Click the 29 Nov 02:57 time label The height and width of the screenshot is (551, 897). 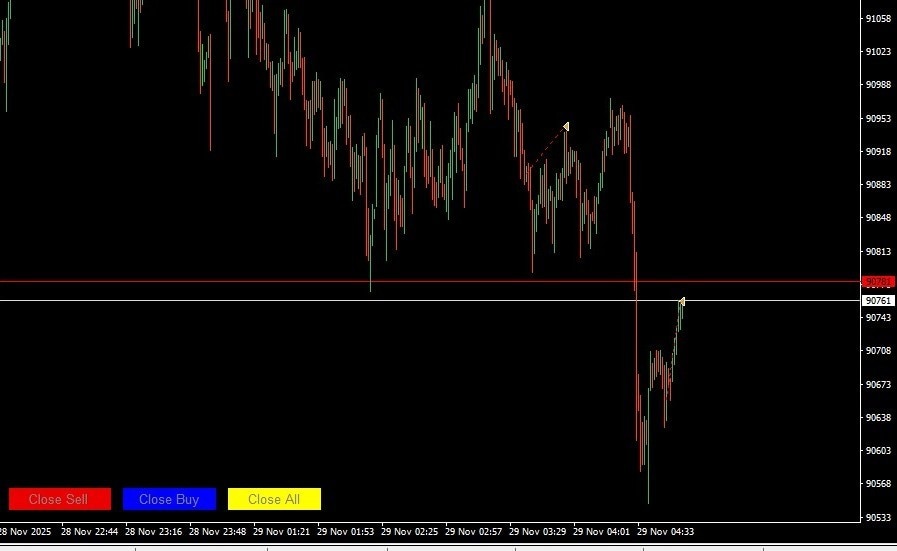[x=474, y=532]
